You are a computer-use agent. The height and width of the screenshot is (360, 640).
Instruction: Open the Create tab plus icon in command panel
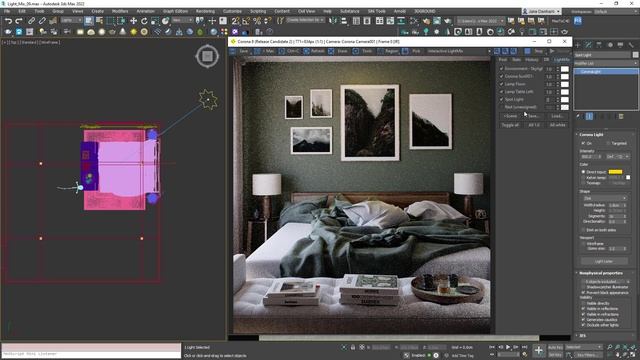click(578, 45)
